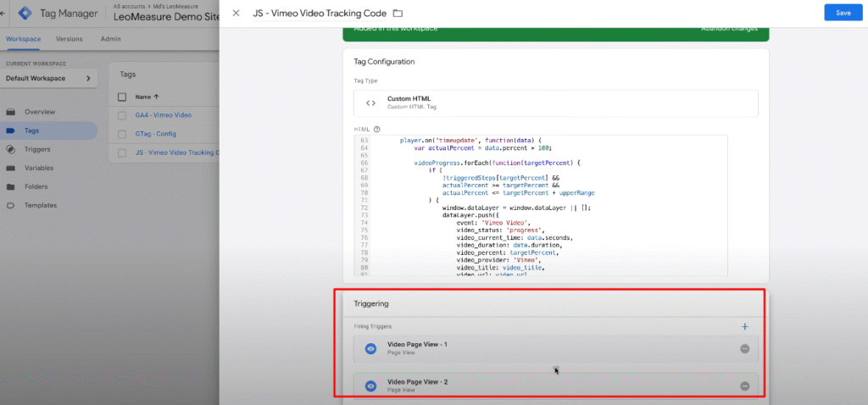Click the Overview icon in the sidebar

tap(10, 113)
